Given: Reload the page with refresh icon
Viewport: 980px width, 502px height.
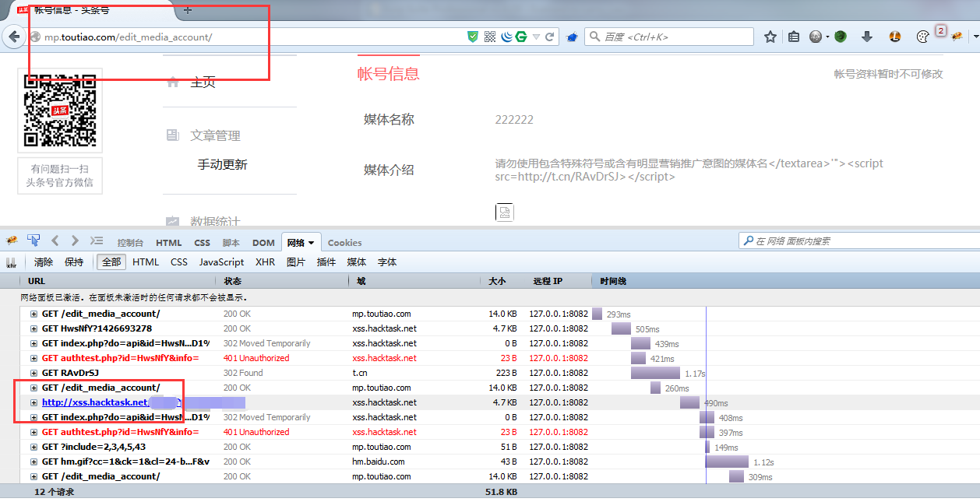Looking at the screenshot, I should click(550, 37).
